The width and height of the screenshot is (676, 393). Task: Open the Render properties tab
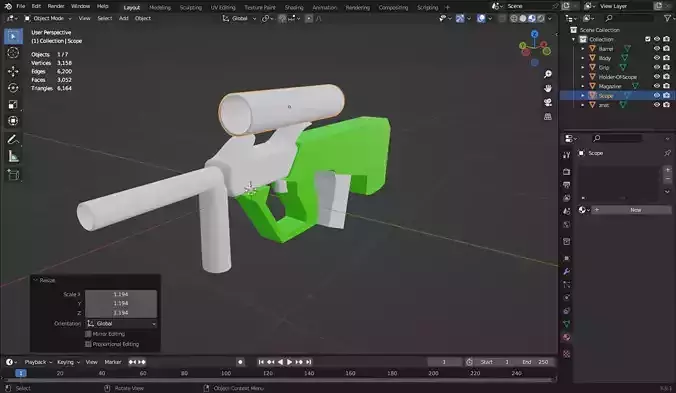tap(566, 172)
